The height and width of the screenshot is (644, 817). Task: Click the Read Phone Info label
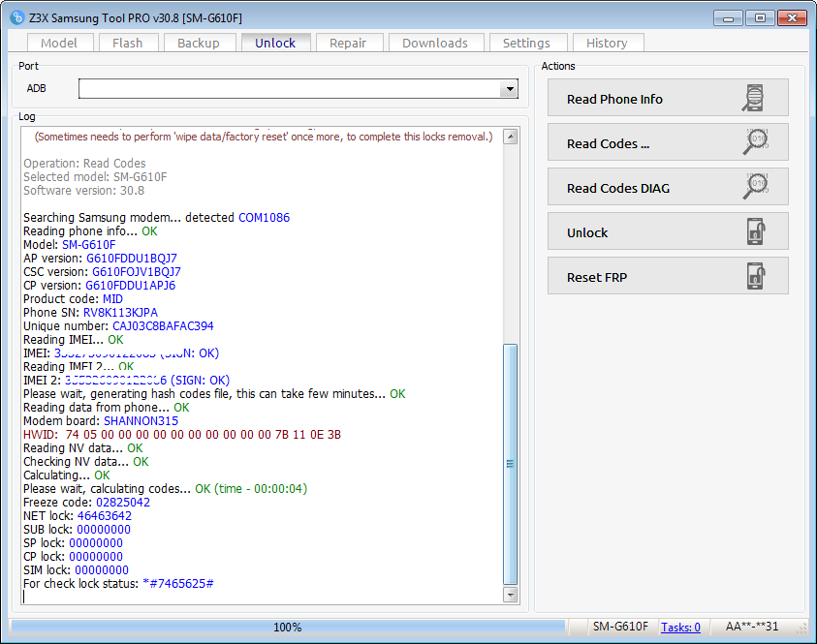coord(614,99)
